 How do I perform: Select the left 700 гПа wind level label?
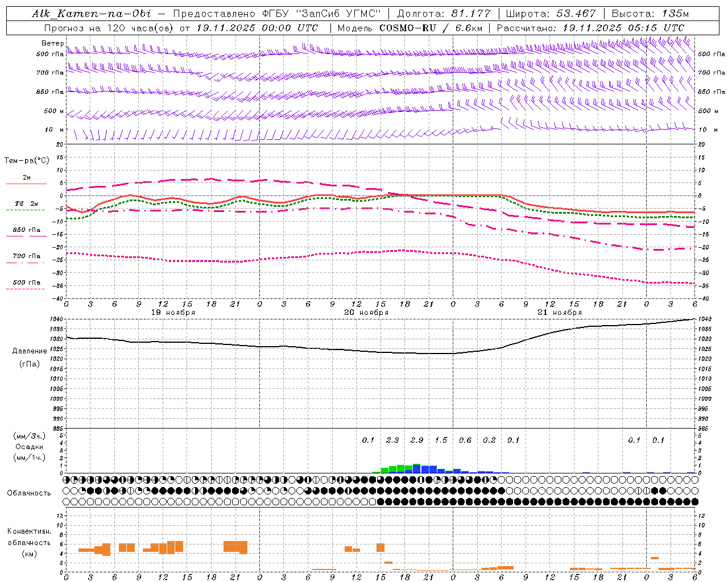tap(50, 73)
